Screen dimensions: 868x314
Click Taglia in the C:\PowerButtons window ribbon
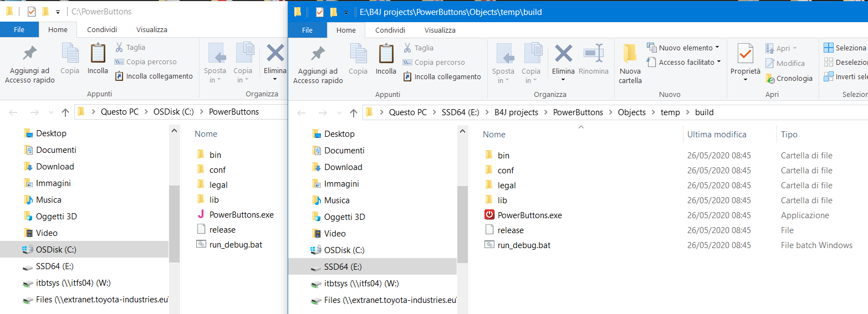point(130,48)
